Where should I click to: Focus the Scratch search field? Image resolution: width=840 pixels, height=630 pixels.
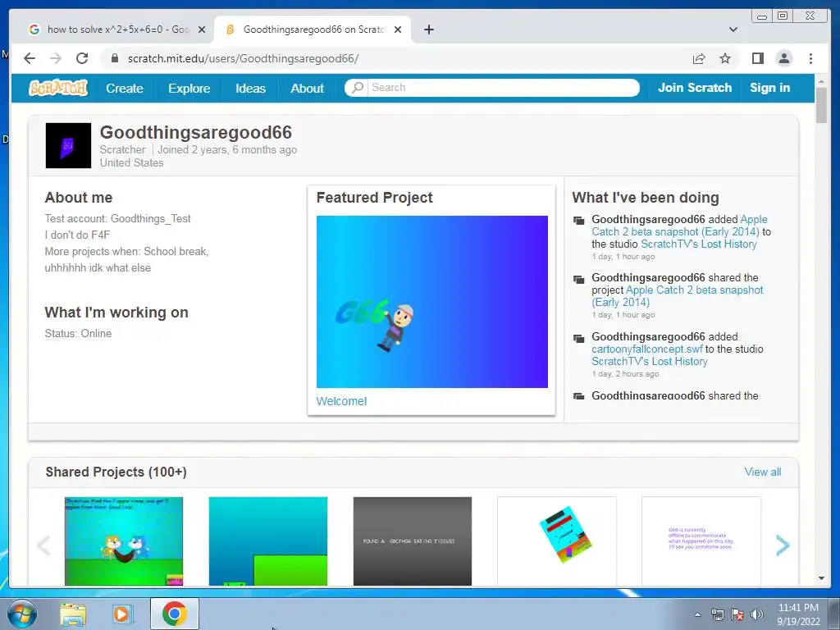(x=503, y=87)
